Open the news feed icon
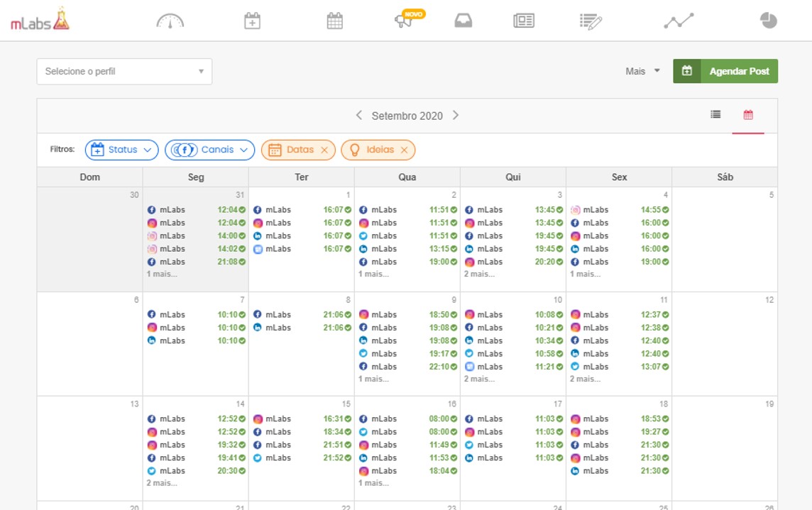 [524, 21]
